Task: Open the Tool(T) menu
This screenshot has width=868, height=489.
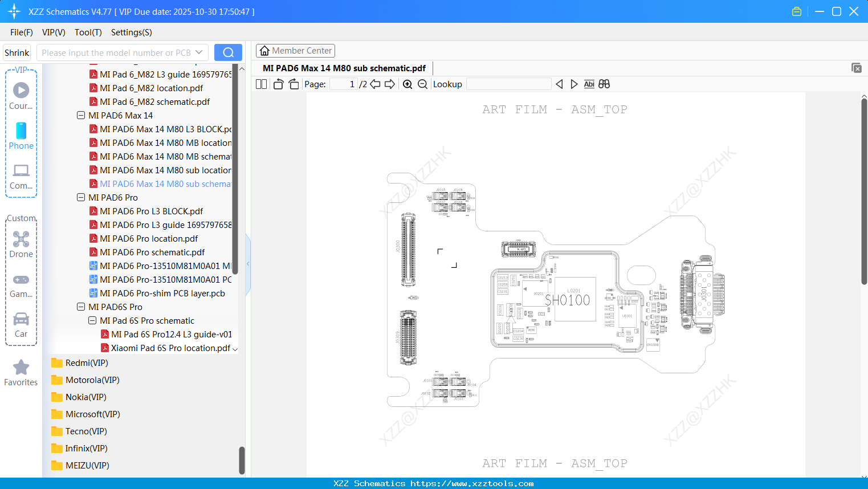Action: 88,32
